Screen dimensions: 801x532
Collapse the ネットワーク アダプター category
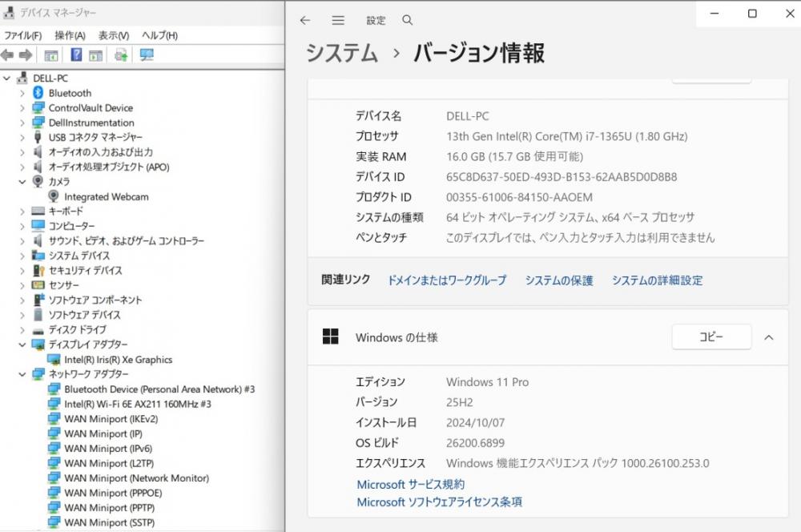click(x=22, y=374)
